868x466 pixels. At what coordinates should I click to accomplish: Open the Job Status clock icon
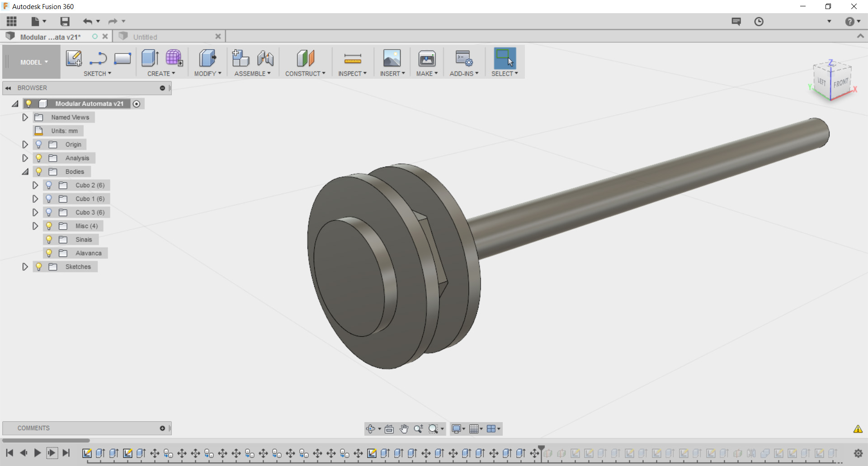pyautogui.click(x=759, y=22)
